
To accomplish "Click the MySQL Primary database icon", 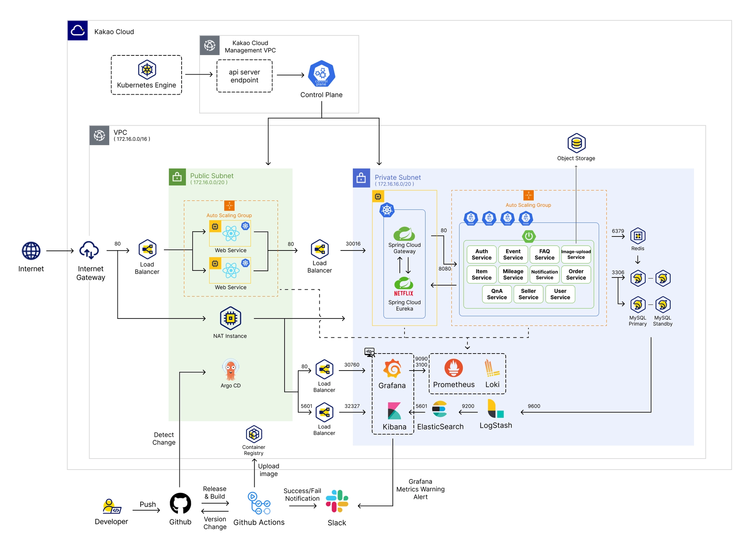I will [x=638, y=305].
